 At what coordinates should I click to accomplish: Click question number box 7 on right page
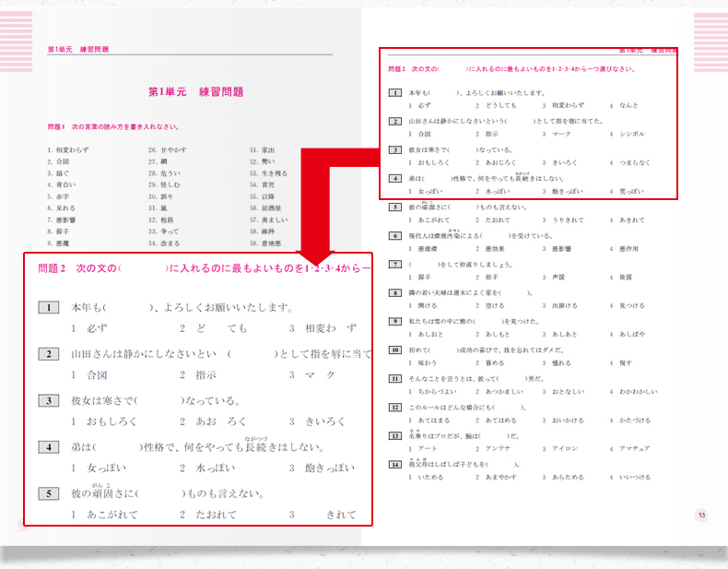click(x=394, y=264)
